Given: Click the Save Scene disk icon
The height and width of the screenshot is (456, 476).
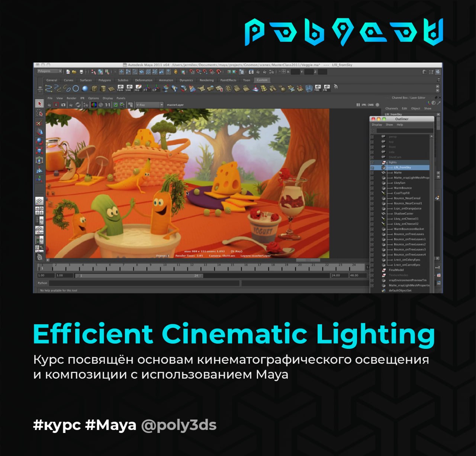Looking at the screenshot, I should pos(81,71).
